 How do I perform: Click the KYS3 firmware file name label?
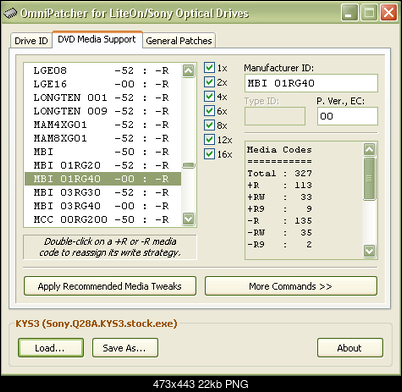pos(96,324)
